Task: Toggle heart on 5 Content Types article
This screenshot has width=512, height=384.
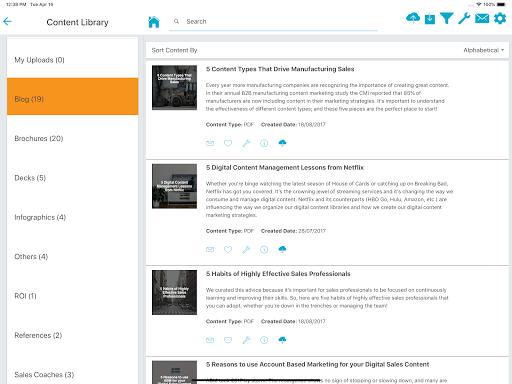Action: click(x=228, y=143)
